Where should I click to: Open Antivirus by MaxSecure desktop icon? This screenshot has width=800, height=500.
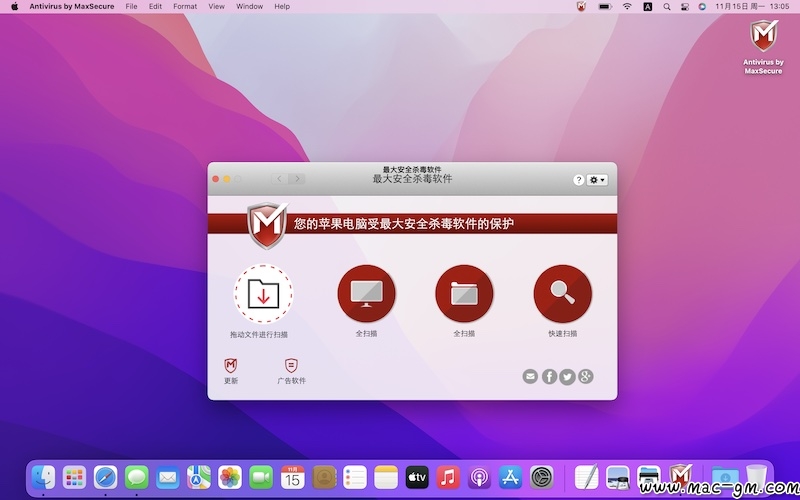[763, 47]
